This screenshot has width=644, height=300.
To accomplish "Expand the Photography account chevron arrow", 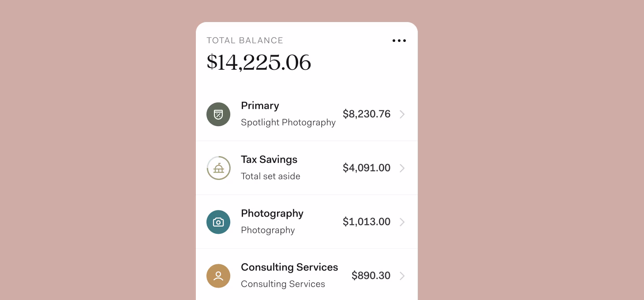I will pos(402,222).
